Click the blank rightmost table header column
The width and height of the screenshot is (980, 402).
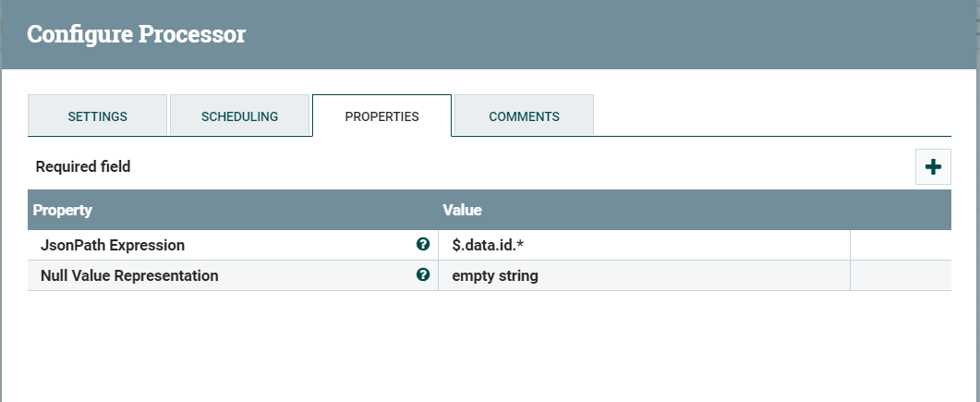click(900, 211)
